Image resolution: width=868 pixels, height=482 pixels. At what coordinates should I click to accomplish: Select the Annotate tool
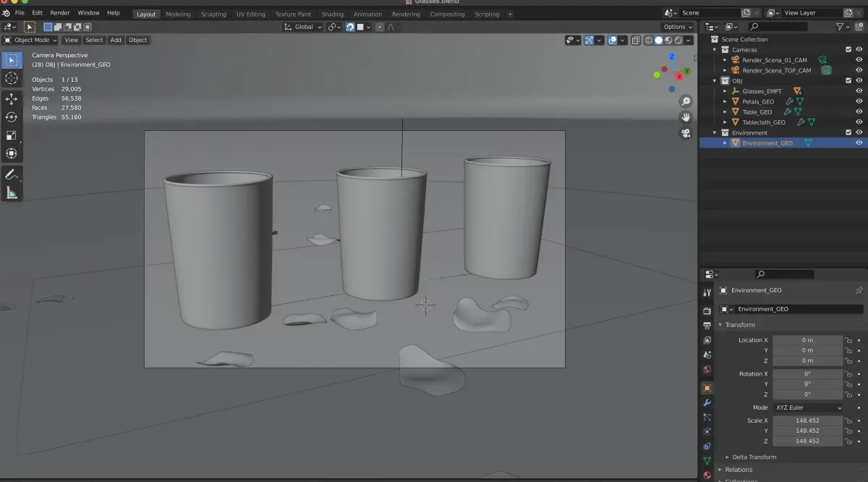coord(12,174)
